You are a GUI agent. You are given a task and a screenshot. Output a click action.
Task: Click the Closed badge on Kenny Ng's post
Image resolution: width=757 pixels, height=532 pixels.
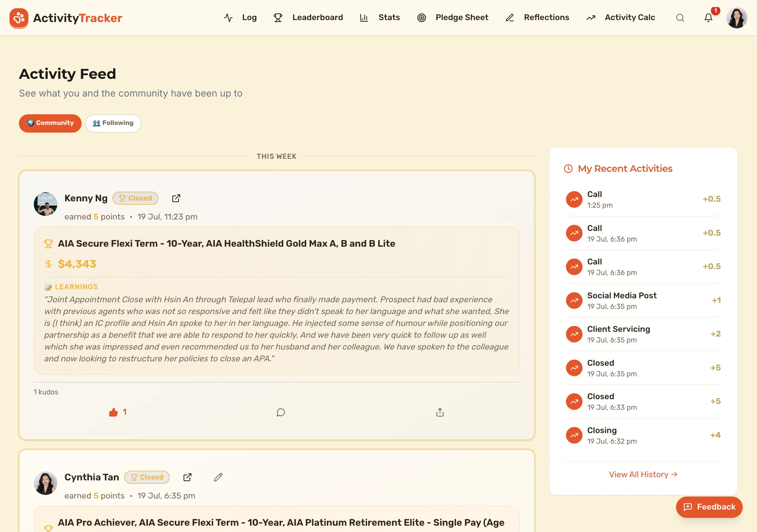pos(135,198)
